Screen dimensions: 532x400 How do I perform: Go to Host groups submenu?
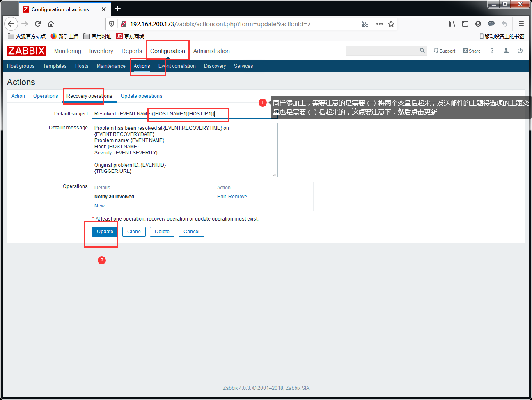pyautogui.click(x=21, y=66)
